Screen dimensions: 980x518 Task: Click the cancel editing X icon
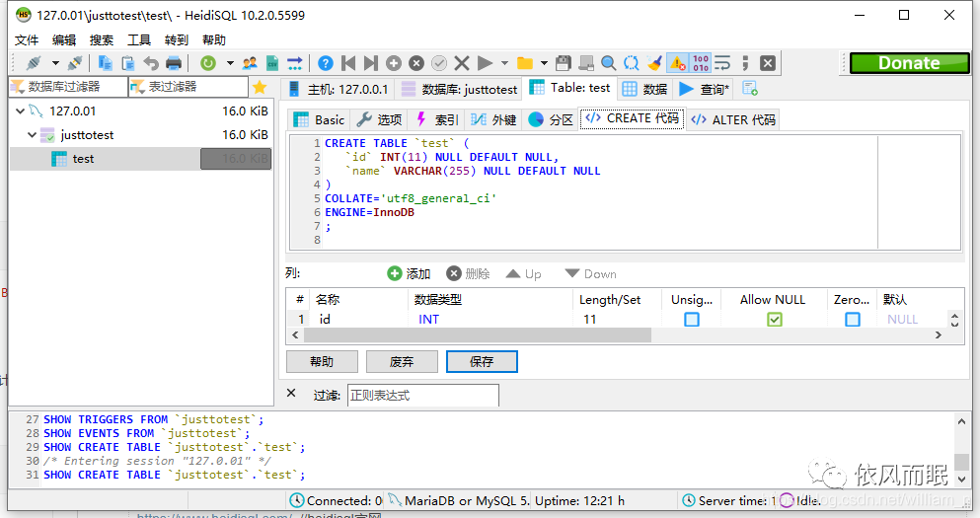[462, 63]
